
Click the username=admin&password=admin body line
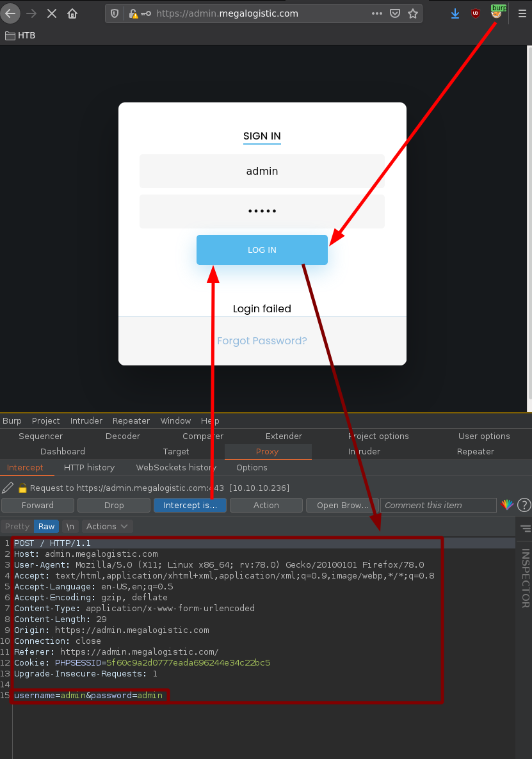coord(88,696)
